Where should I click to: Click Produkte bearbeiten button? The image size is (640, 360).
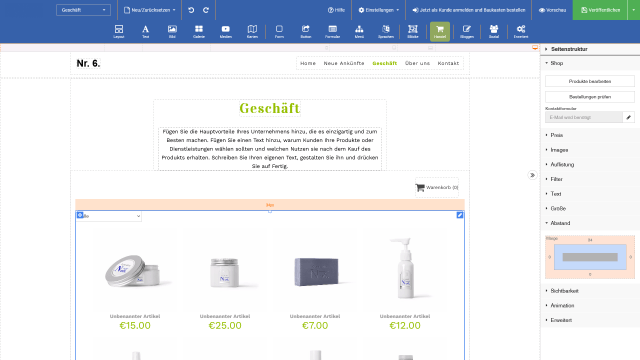pos(590,81)
